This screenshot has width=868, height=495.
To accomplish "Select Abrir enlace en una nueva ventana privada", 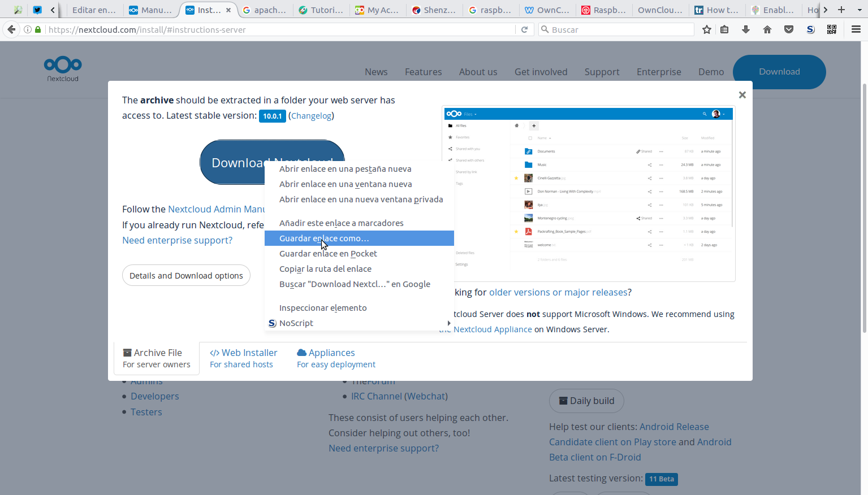I will (359, 199).
